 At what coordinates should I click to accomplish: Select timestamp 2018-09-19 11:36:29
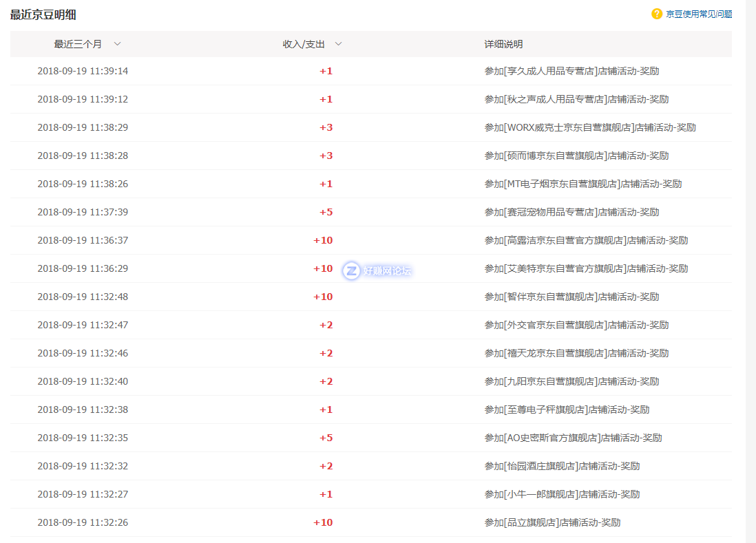[x=83, y=268]
